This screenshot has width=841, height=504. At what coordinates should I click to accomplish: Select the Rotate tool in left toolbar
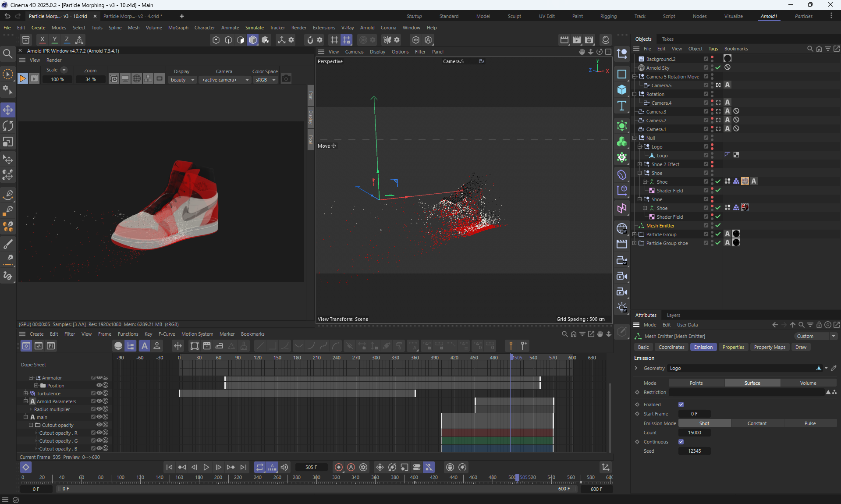[x=8, y=126]
